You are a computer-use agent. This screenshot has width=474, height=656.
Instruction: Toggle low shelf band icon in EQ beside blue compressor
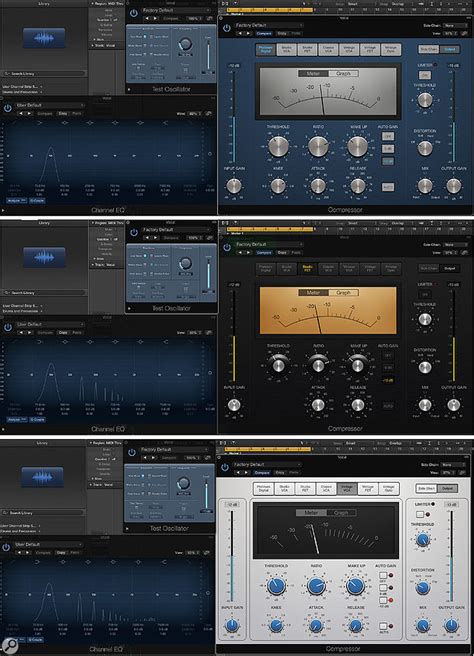(39, 123)
